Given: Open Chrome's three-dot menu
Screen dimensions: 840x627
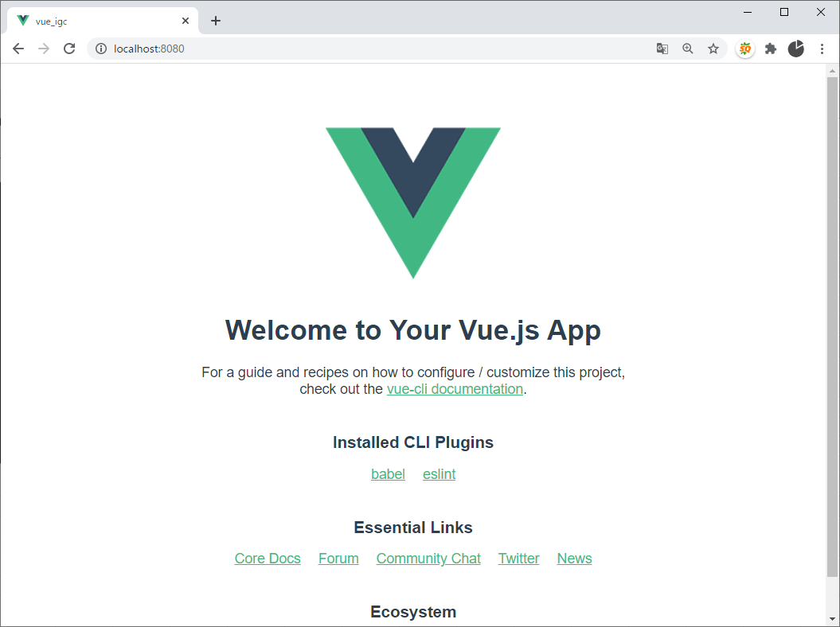Looking at the screenshot, I should pyautogui.click(x=822, y=49).
